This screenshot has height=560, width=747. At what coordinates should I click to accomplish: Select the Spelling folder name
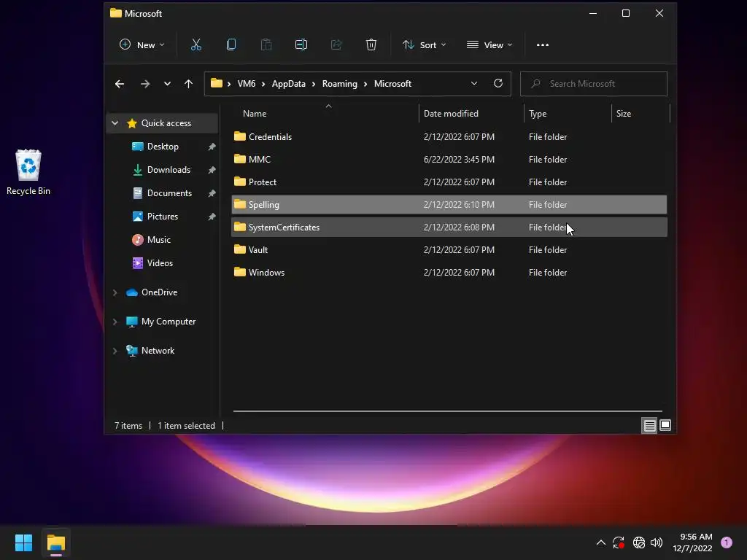(x=263, y=205)
